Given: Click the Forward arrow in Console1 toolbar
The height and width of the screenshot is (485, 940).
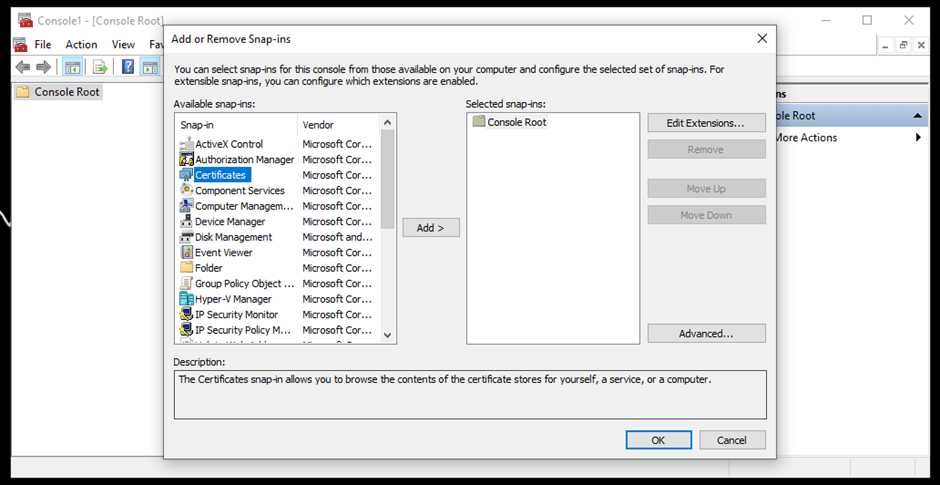Looking at the screenshot, I should click(x=43, y=67).
